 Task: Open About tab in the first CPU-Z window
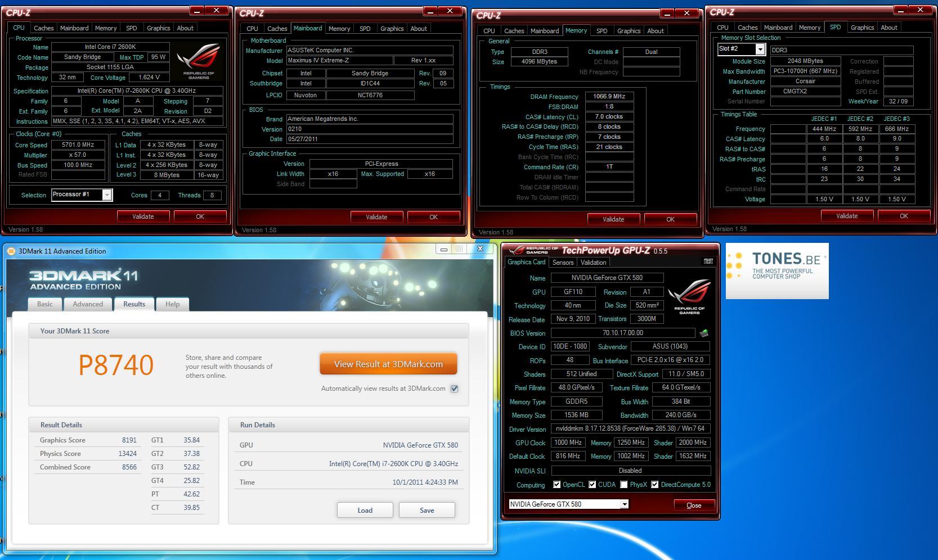(x=185, y=28)
